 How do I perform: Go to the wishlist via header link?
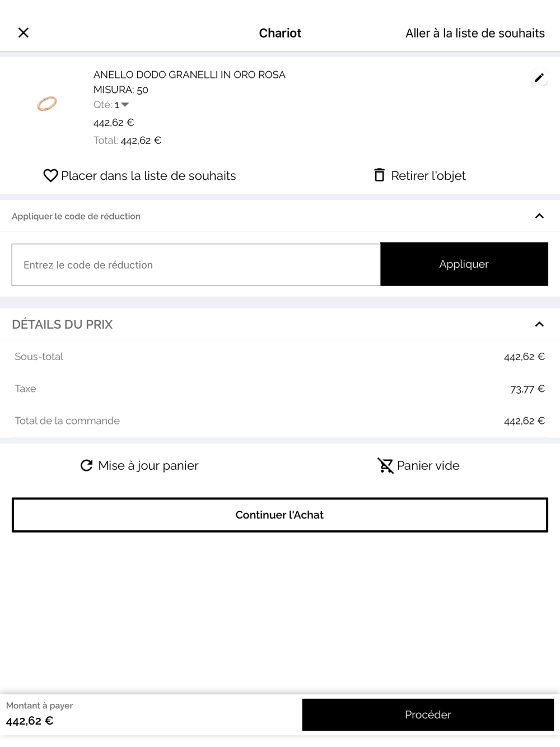pyautogui.click(x=475, y=33)
